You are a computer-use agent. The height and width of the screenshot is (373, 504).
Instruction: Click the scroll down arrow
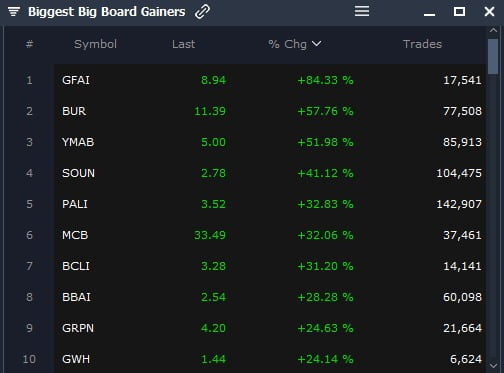tap(493, 366)
